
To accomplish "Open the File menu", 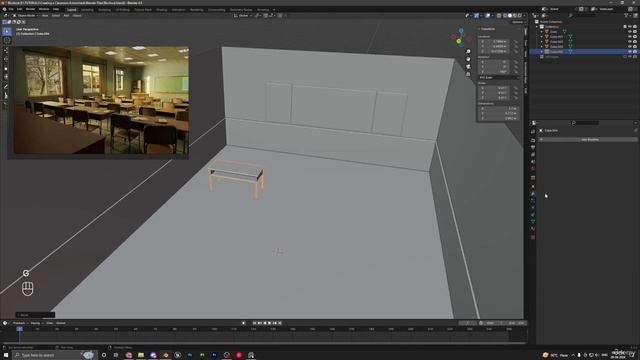I will coord(11,9).
